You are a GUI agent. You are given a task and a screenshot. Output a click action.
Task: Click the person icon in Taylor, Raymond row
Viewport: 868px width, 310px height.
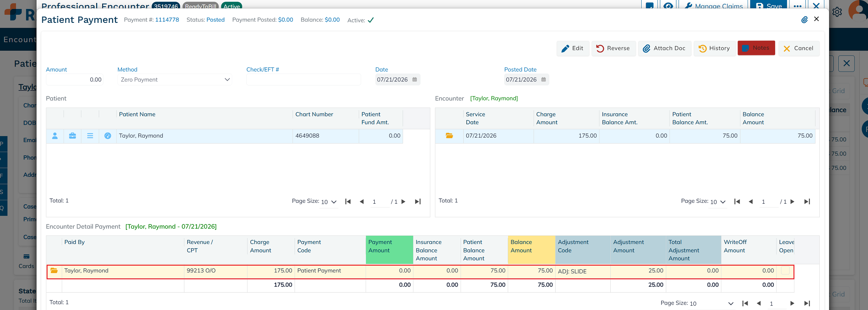pos(55,136)
